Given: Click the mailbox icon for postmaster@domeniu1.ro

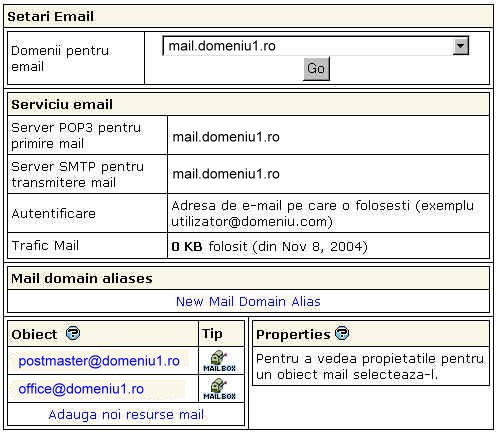Looking at the screenshot, I should coord(220,361).
